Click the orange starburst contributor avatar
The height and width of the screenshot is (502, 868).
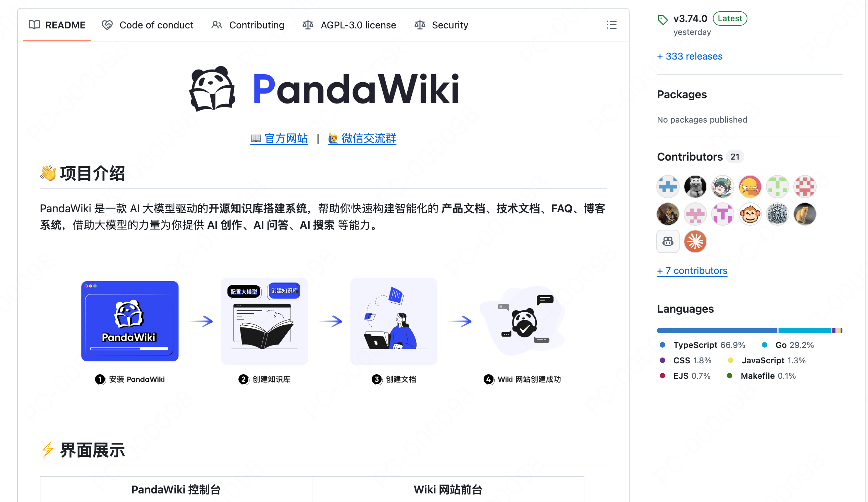[x=695, y=241]
